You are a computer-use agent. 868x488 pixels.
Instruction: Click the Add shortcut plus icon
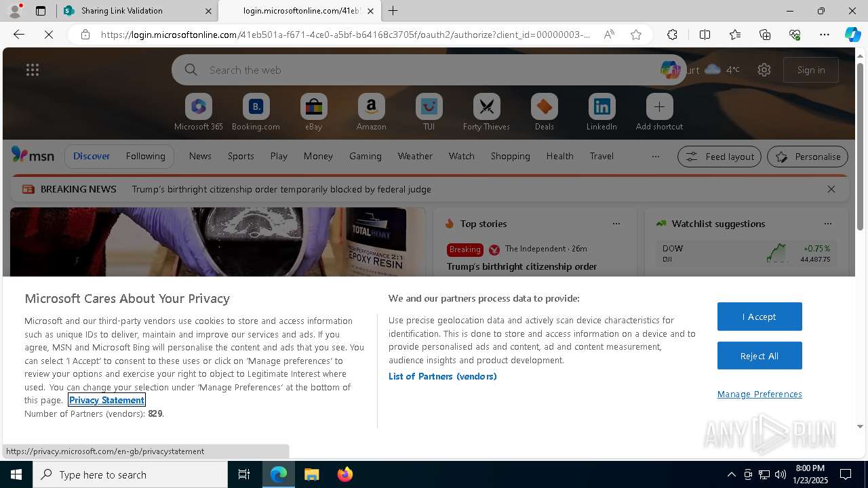point(659,107)
